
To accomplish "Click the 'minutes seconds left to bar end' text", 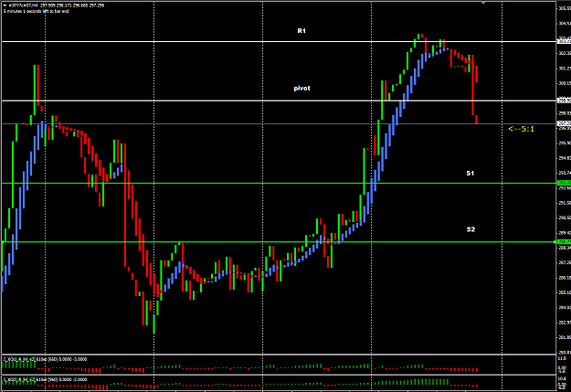I will [36, 11].
